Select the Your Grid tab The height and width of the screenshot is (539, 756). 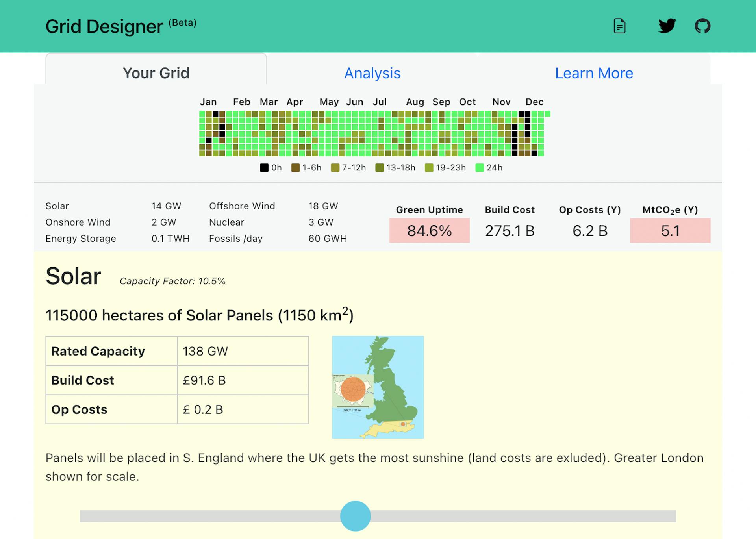[x=156, y=73]
